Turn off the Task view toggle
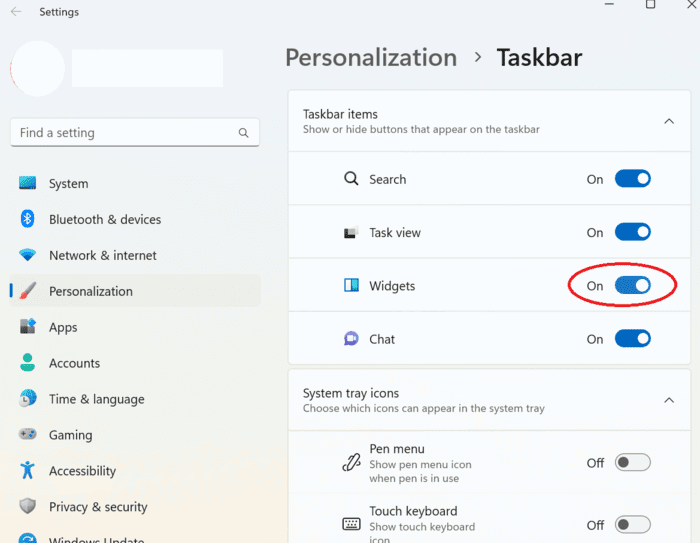 click(x=633, y=232)
